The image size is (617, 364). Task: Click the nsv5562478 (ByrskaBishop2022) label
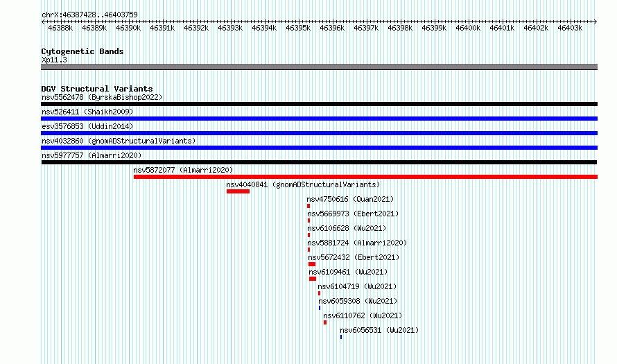coord(102,97)
